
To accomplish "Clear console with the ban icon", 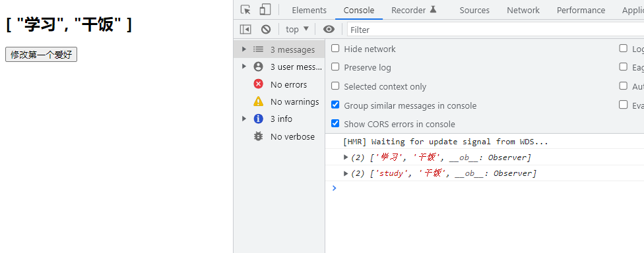I will click(x=266, y=29).
